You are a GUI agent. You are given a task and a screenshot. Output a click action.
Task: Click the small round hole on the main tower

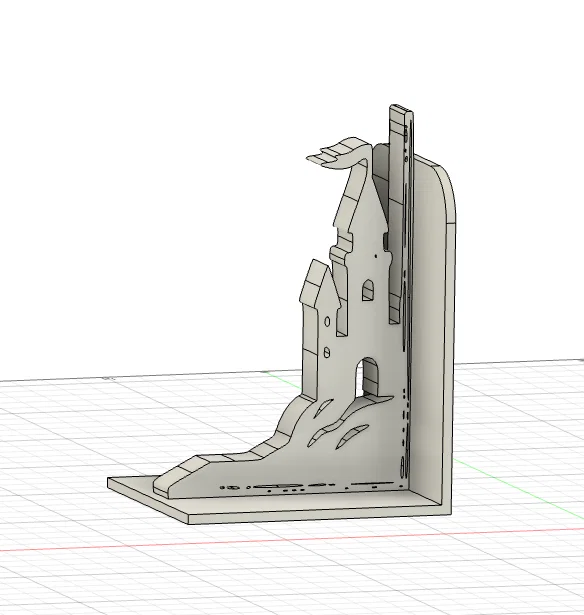376,257
